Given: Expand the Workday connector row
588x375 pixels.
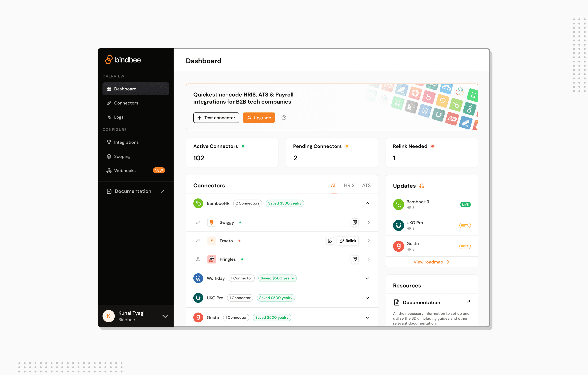Looking at the screenshot, I should [367, 278].
